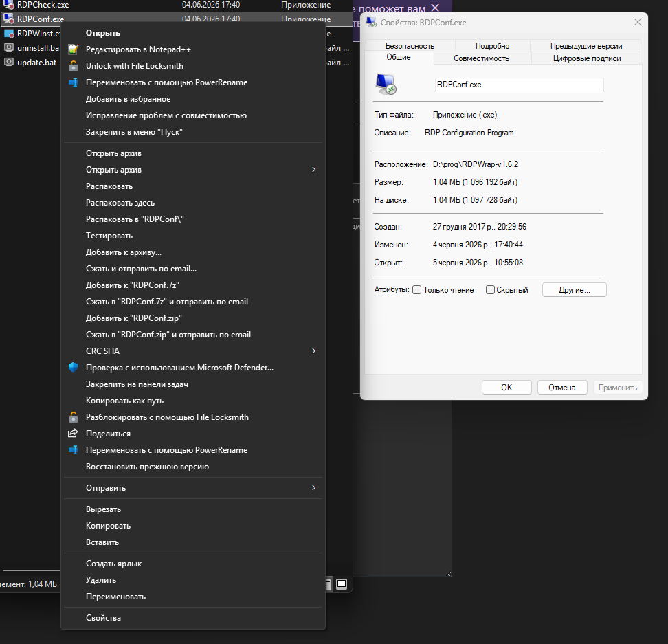Open the Другие... attributes button

point(574,290)
